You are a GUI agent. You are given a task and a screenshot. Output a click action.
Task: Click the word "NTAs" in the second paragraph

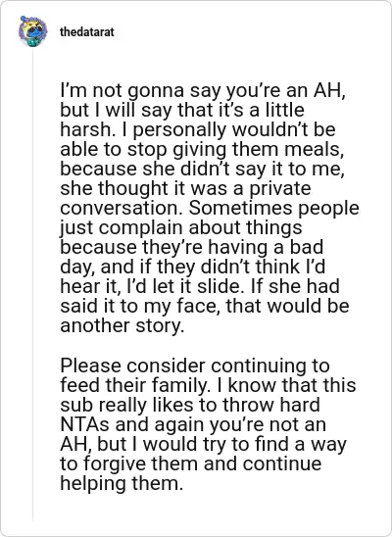click(84, 424)
